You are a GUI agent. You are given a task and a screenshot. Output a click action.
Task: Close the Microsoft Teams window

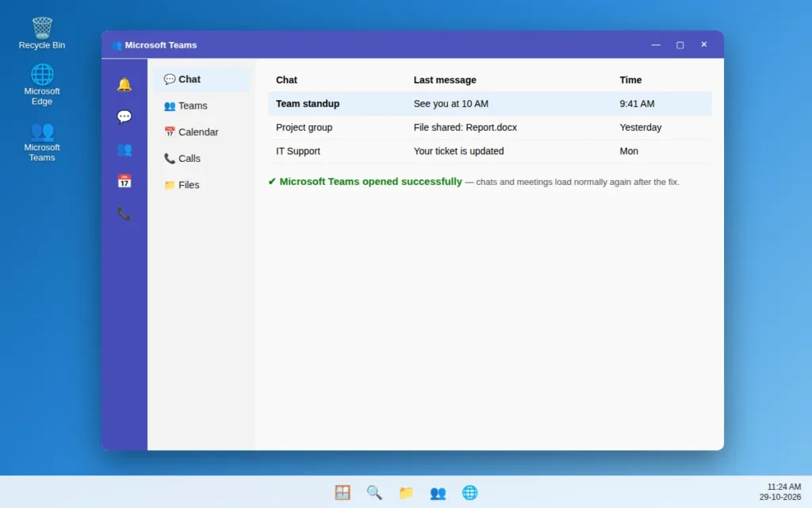point(704,44)
